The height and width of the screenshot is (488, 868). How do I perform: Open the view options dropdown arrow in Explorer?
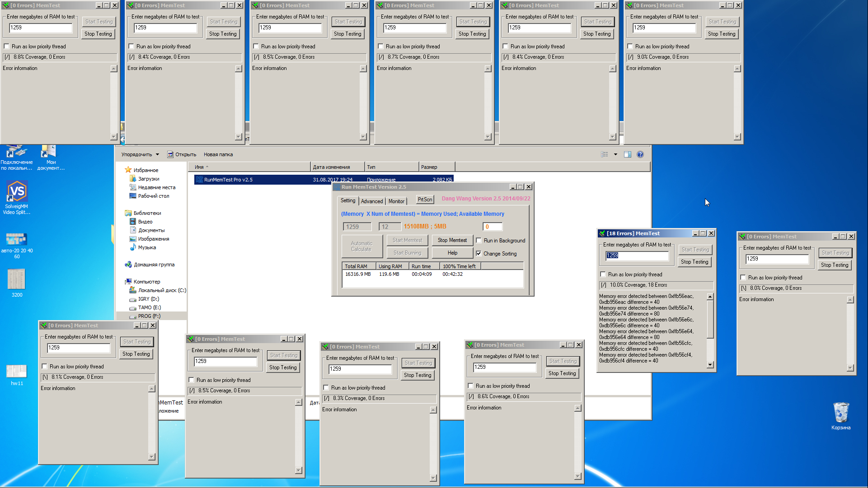coord(615,154)
